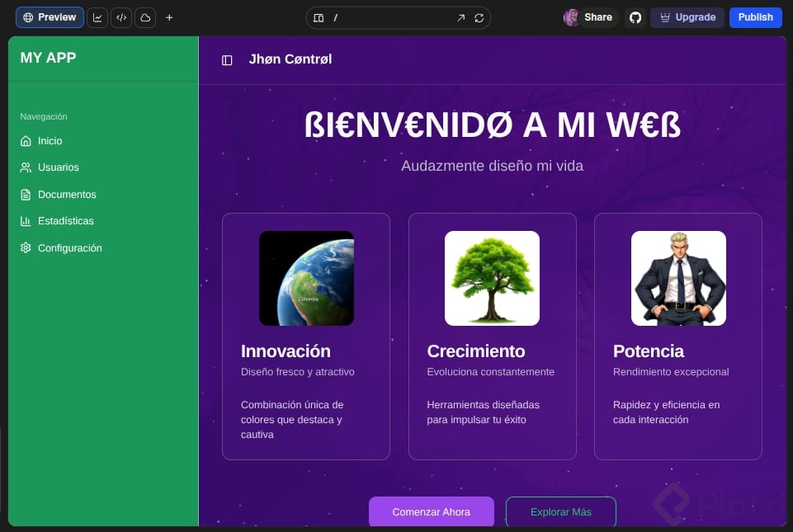
Task: Click the Share button
Action: (598, 17)
